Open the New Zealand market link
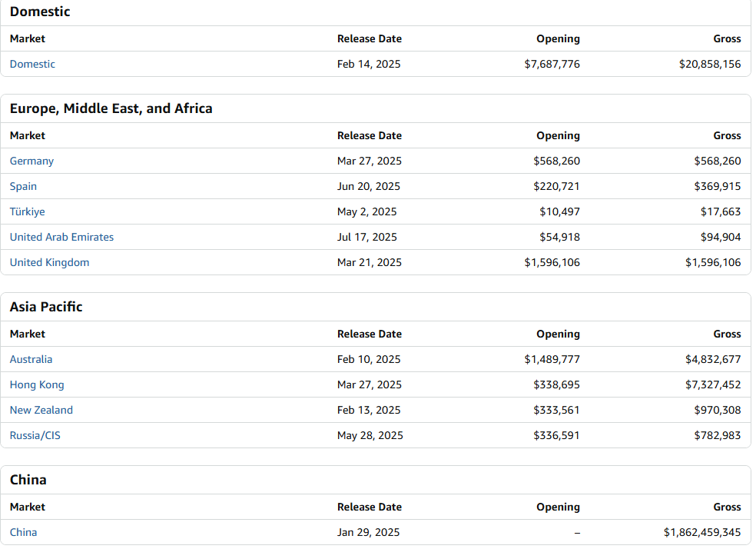 pyautogui.click(x=41, y=410)
